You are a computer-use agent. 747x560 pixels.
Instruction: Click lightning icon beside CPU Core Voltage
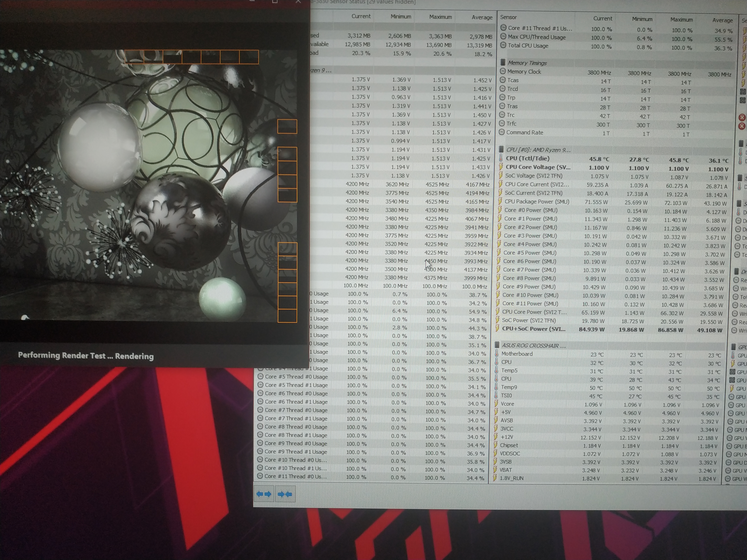[501, 167]
